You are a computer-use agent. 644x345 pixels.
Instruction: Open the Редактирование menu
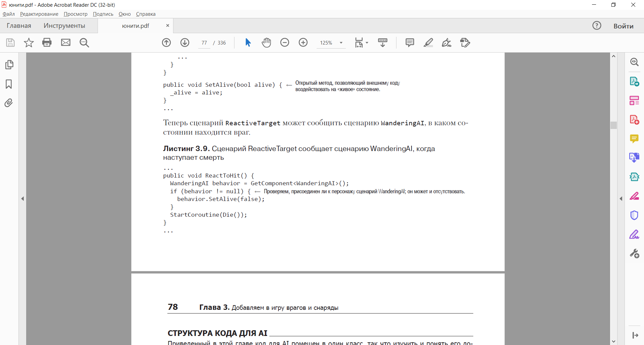point(39,14)
